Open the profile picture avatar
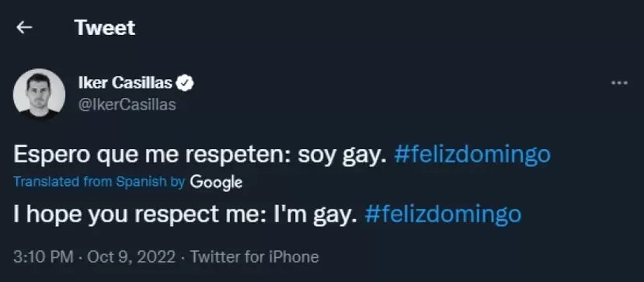The height and width of the screenshot is (282, 644). (39, 94)
